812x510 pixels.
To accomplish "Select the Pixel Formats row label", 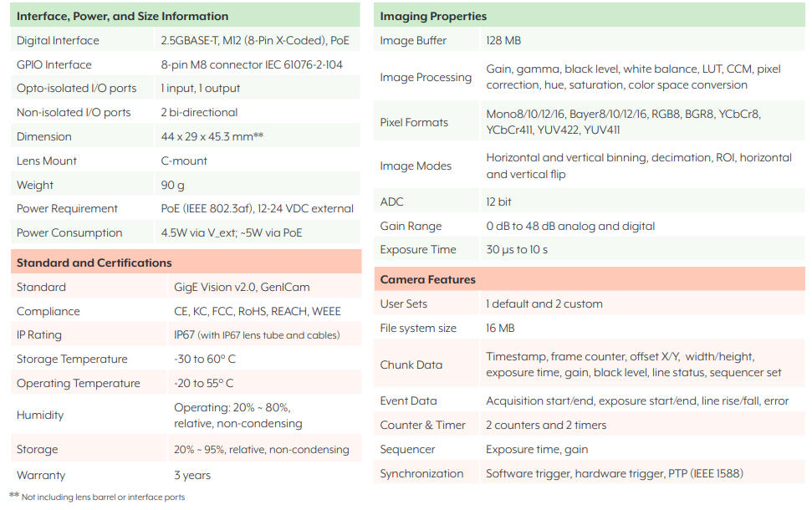I will [414, 122].
